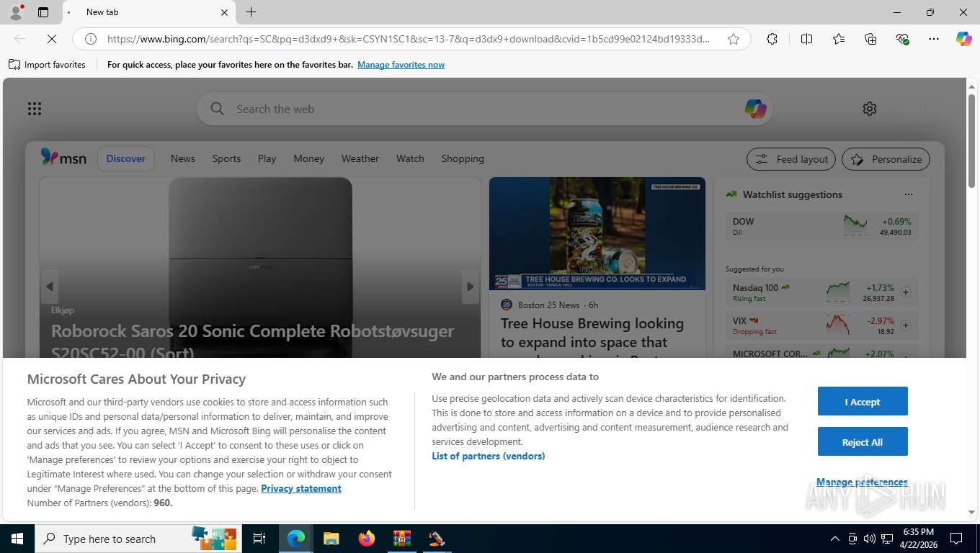Screen dimensions: 980x553
Task: Click the taskbar search box
Action: (137, 539)
